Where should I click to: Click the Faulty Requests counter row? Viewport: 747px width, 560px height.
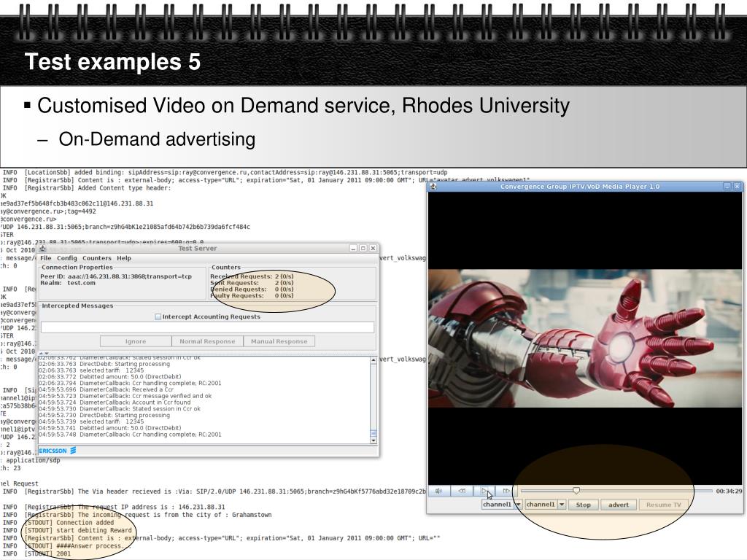click(252, 296)
